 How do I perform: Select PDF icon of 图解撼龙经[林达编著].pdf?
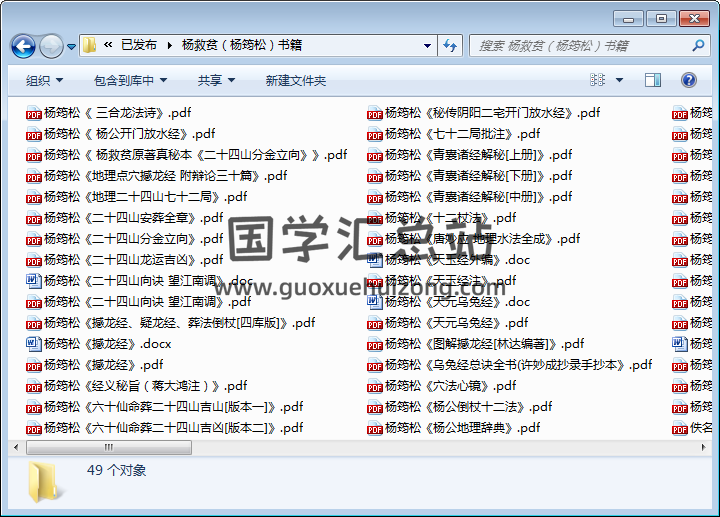pyautogui.click(x=375, y=344)
